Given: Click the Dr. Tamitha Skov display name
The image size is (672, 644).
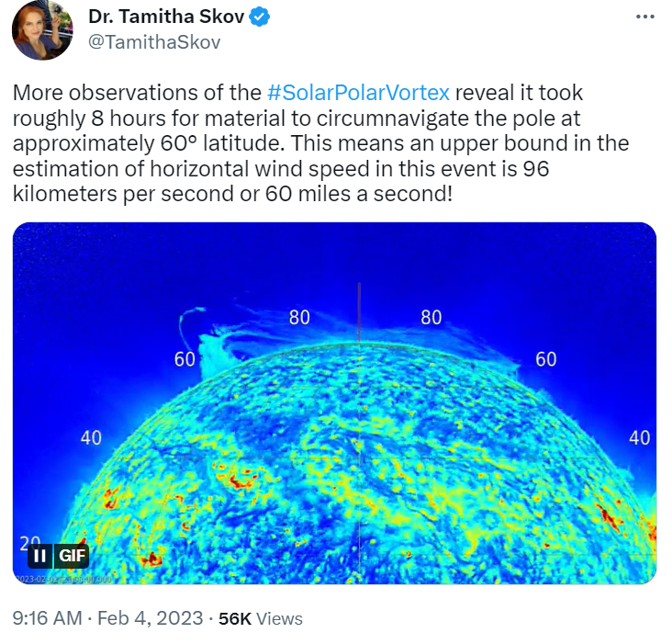Looking at the screenshot, I should point(166,17).
